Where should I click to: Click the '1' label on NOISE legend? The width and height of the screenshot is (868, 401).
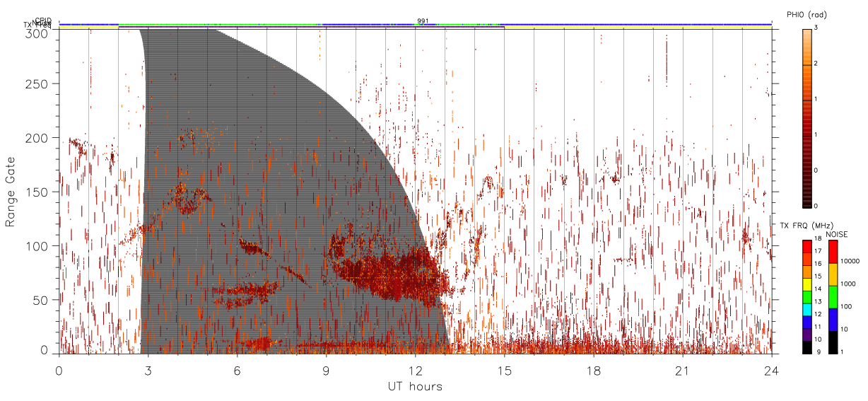pyautogui.click(x=843, y=351)
